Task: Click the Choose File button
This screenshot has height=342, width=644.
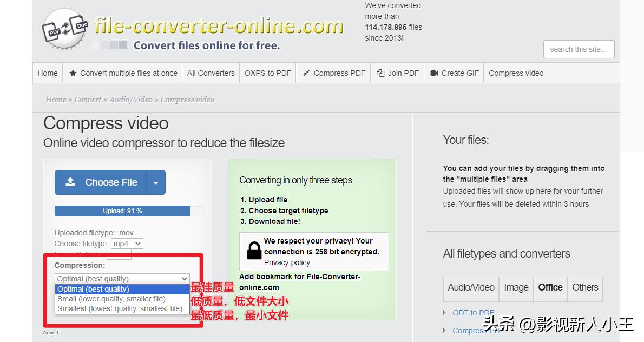Action: tap(101, 182)
